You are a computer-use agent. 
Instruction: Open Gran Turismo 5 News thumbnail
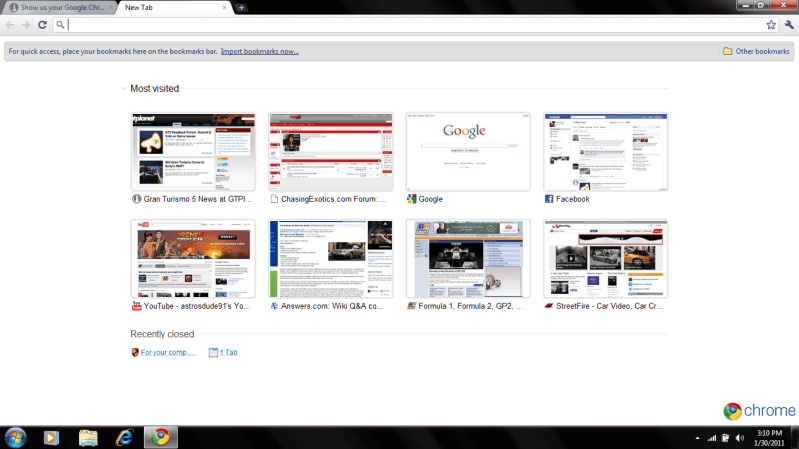click(193, 152)
